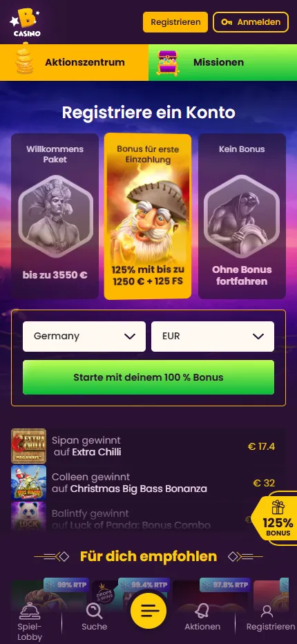Click the Anmelden login button

pyautogui.click(x=251, y=22)
